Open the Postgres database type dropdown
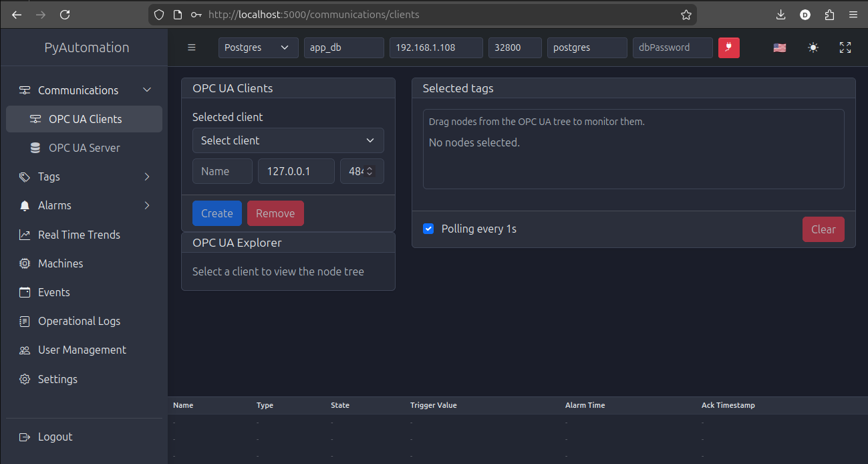Image resolution: width=868 pixels, height=464 pixels. coord(259,47)
